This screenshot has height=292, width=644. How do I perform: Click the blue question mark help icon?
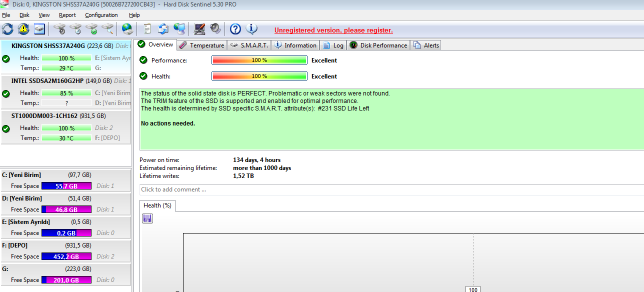(x=235, y=29)
